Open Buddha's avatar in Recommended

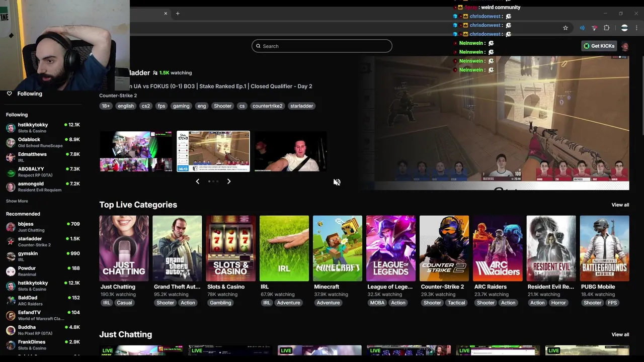[x=11, y=330]
